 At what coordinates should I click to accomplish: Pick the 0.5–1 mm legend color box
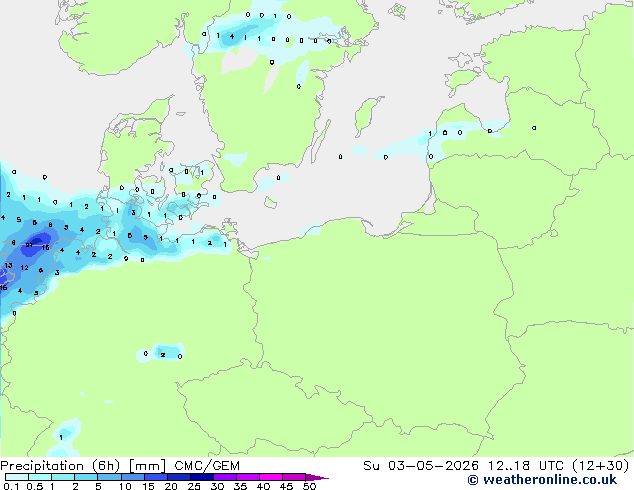40,477
